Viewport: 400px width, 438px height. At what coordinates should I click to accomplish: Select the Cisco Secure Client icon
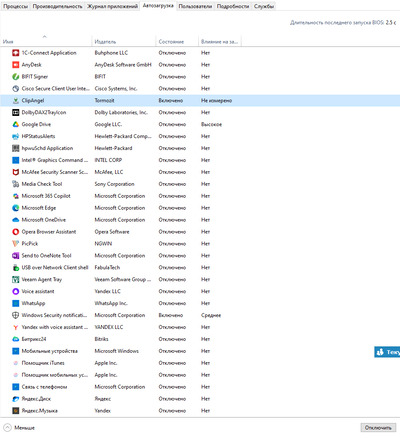click(16, 89)
